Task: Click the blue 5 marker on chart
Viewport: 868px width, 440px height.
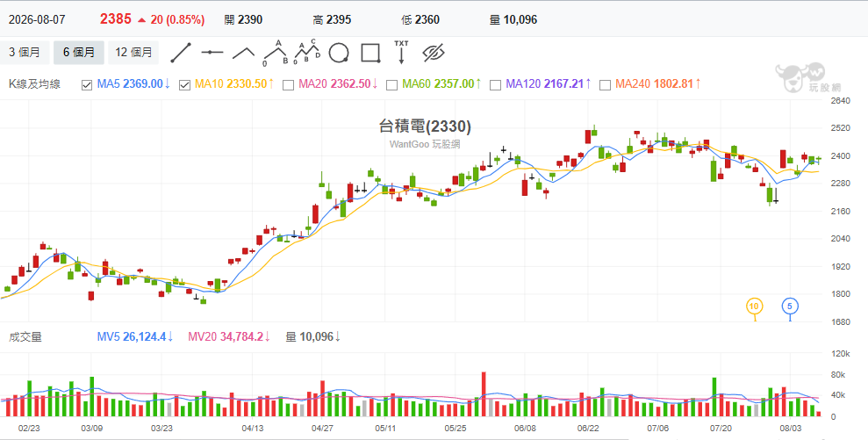Action: tap(790, 306)
